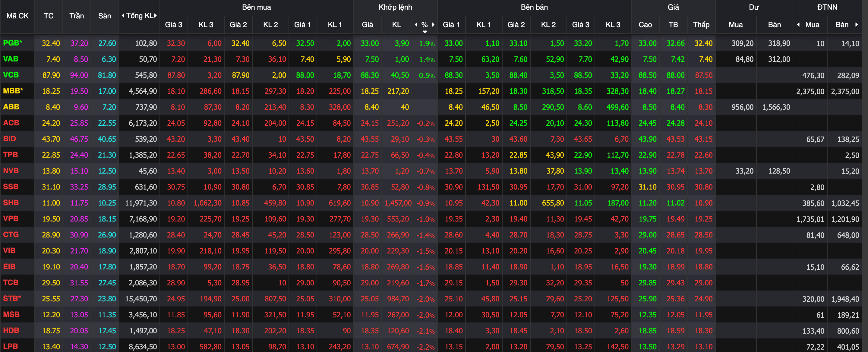868x352 pixels.
Task: Click SHB matched volume 1,457,00
Action: point(398,203)
